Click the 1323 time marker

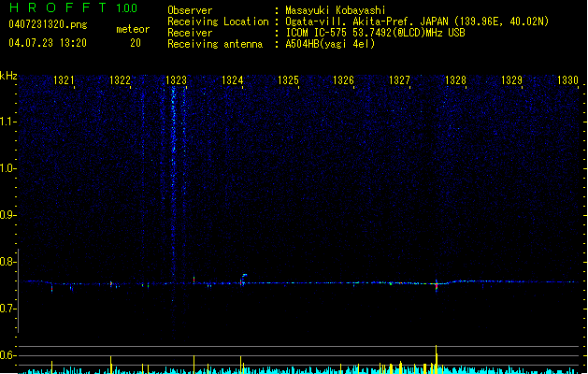tap(176, 80)
